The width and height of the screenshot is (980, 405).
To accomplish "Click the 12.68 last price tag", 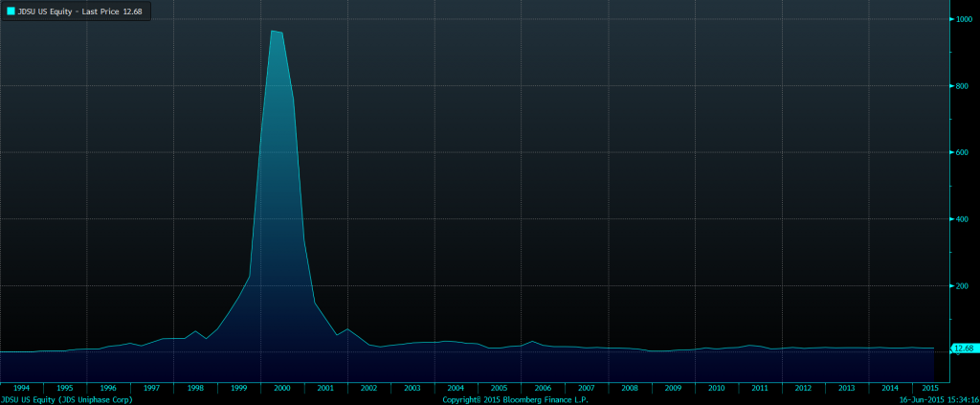I will 965,349.
